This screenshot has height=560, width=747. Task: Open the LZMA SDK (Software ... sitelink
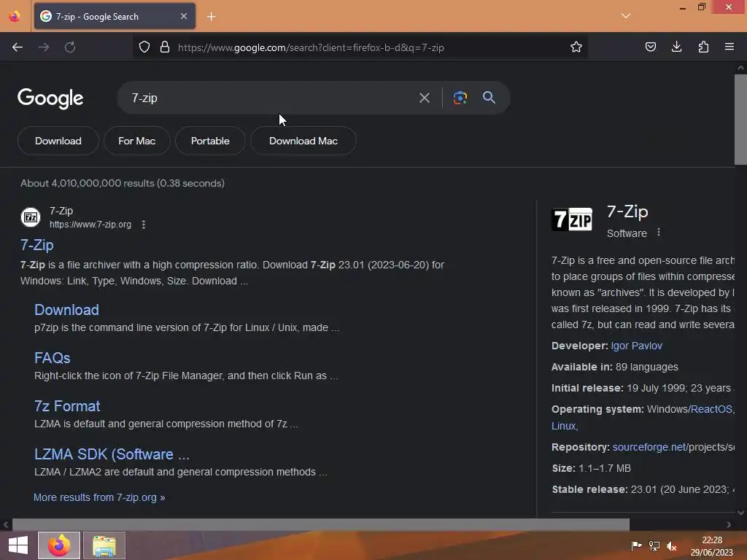tap(112, 454)
